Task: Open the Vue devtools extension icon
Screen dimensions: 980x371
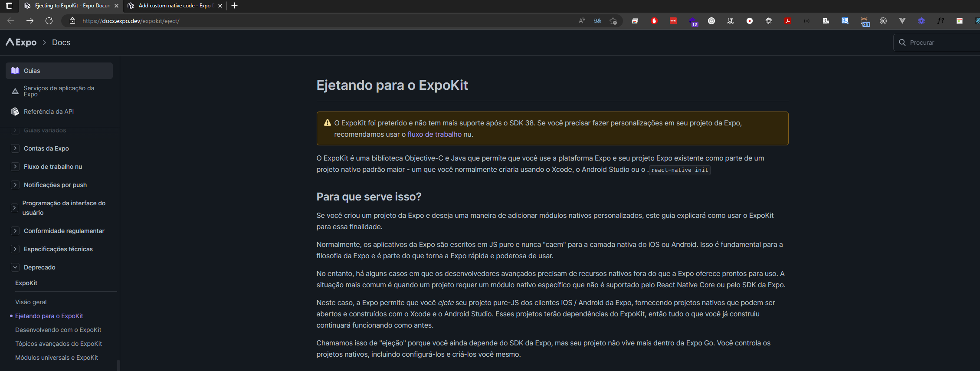Action: coord(902,21)
